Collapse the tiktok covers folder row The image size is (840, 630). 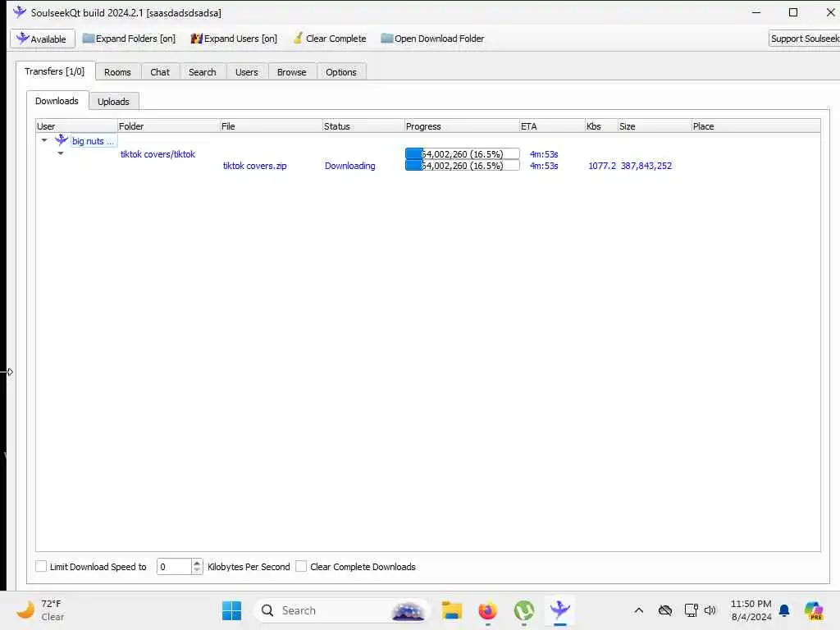(61, 153)
